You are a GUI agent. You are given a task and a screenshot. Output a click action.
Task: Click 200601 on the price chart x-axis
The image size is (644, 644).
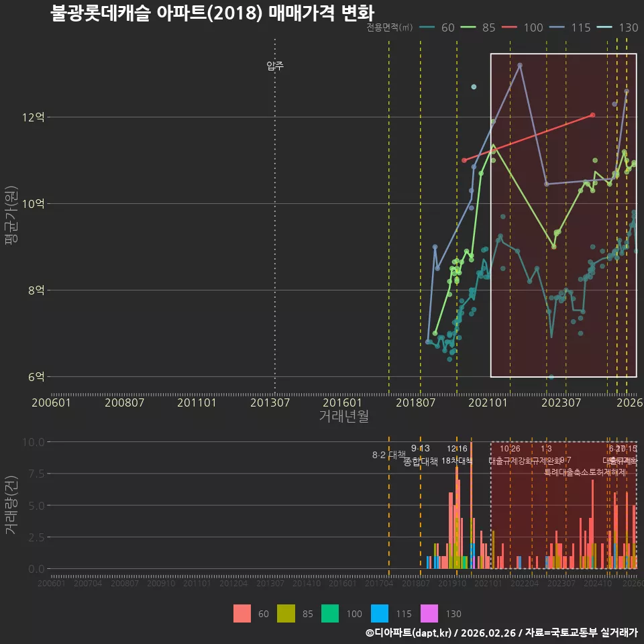point(52,402)
